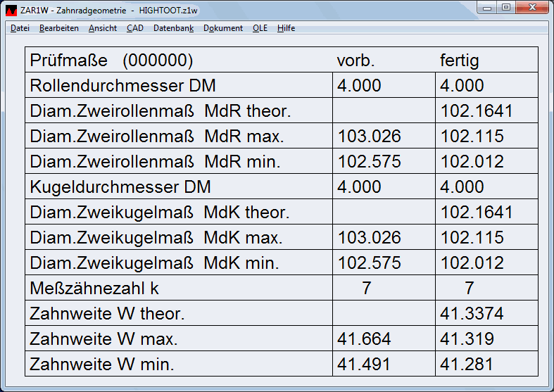Minimize the ZAR1W window

pos(489,7)
